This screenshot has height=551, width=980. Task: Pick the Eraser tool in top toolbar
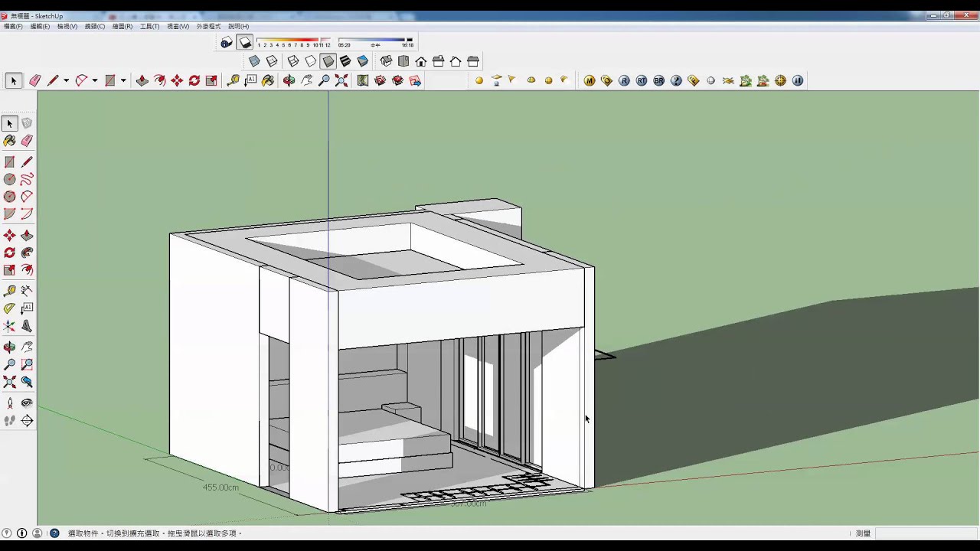point(35,80)
